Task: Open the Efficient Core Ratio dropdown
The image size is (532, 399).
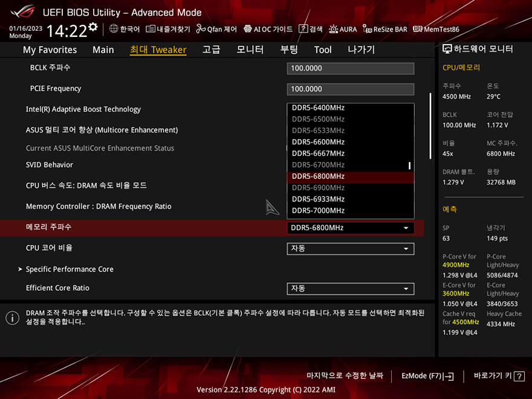Action: click(351, 289)
